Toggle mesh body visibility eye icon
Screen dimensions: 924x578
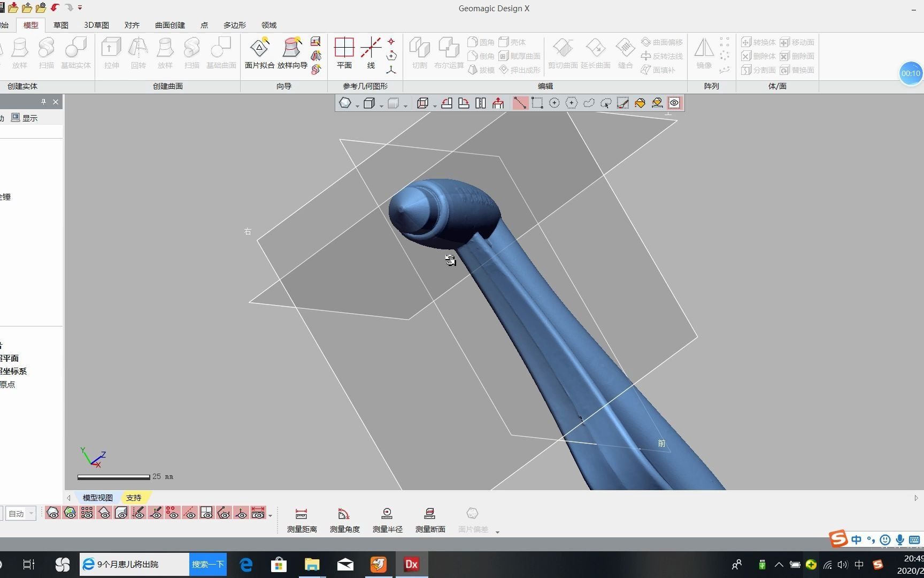(52, 513)
